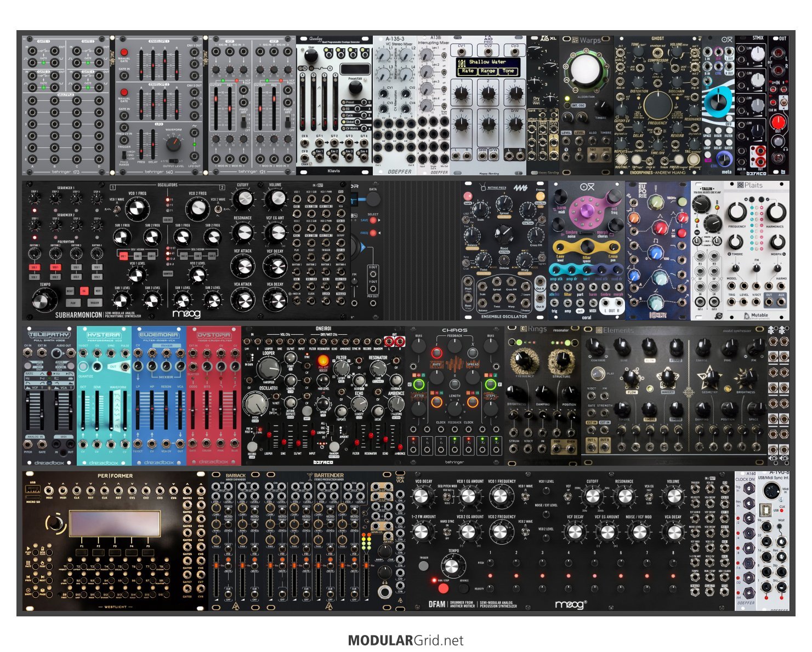Click the Subharmonicon TEMPO knob
This screenshot has width=812, height=652.
tap(44, 300)
